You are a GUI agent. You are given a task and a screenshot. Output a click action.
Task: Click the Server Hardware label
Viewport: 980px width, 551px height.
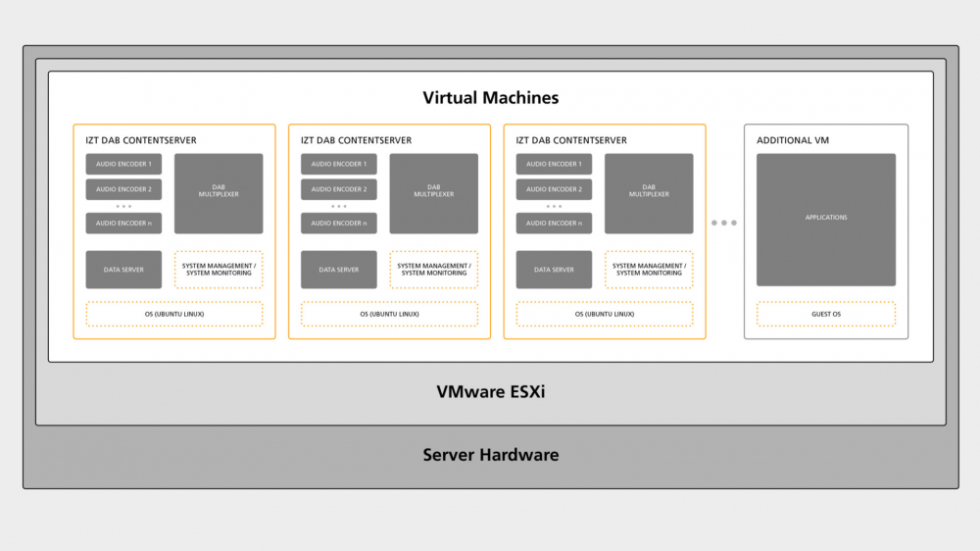491,455
